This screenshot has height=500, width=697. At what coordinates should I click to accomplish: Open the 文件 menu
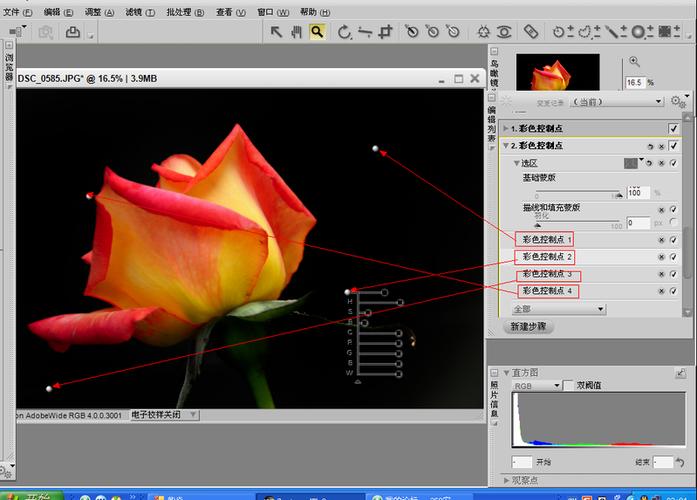pos(18,12)
